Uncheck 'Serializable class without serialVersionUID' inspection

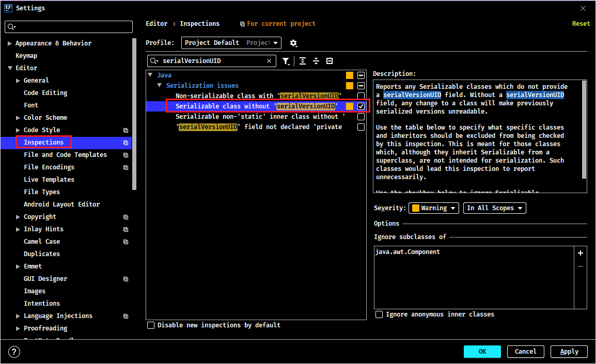click(x=361, y=106)
